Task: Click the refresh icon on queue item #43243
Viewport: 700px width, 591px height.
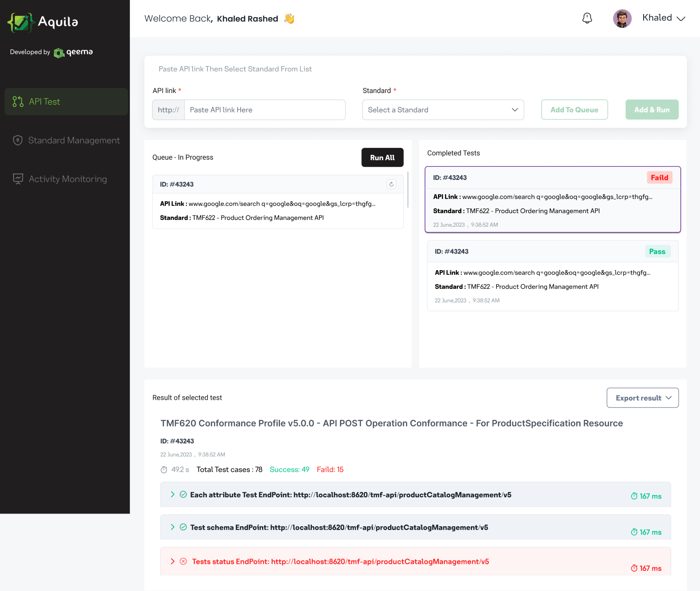Action: coord(392,184)
